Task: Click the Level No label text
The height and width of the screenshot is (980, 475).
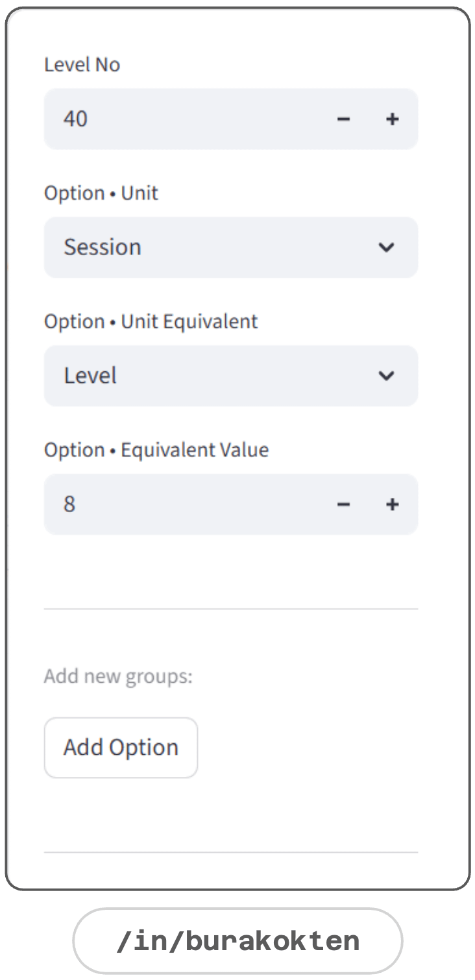Action: (82, 65)
